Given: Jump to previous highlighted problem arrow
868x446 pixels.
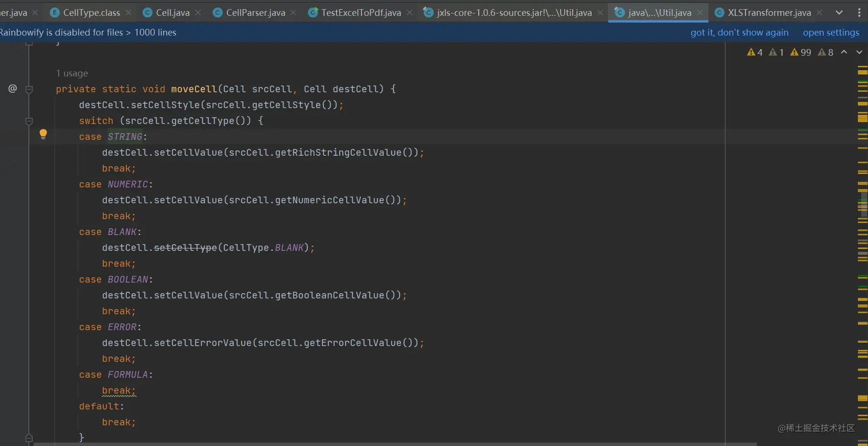Looking at the screenshot, I should pos(844,52).
